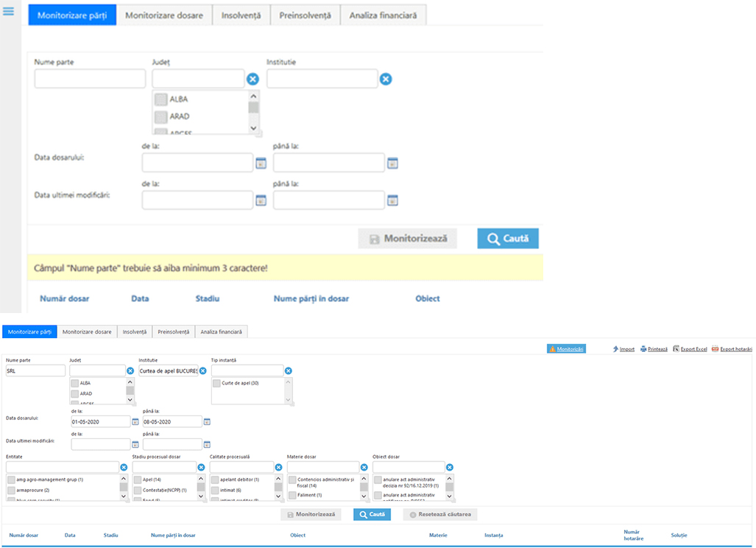756x548 pixels.
Task: Click the Export hotărâri link
Action: click(732, 349)
